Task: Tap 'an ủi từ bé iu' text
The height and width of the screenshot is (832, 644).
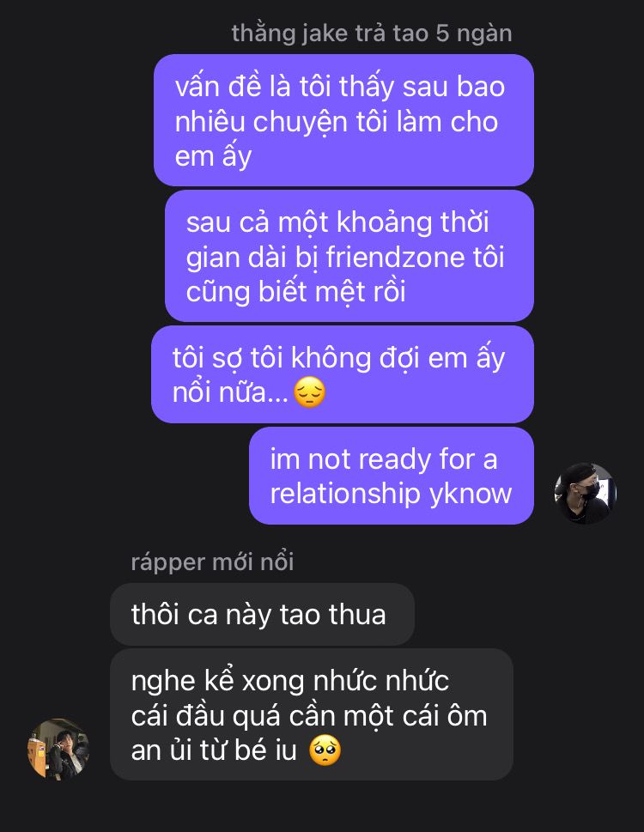Action: (x=214, y=750)
